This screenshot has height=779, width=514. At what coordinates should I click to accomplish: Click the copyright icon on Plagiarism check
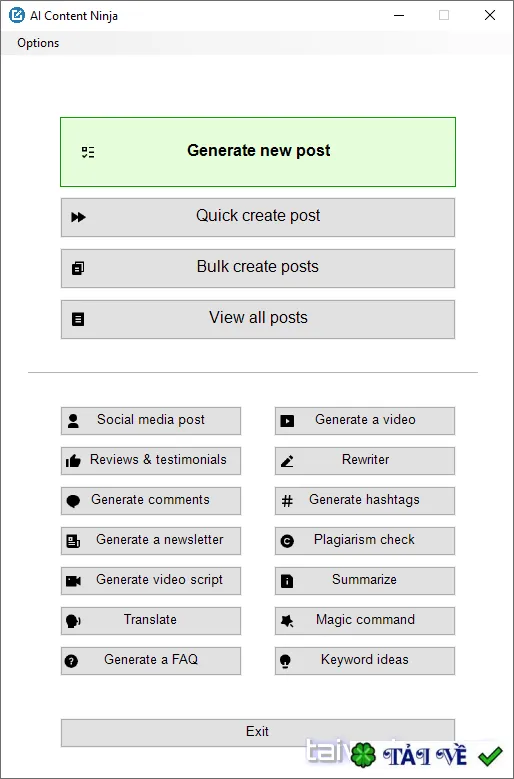pyautogui.click(x=287, y=541)
